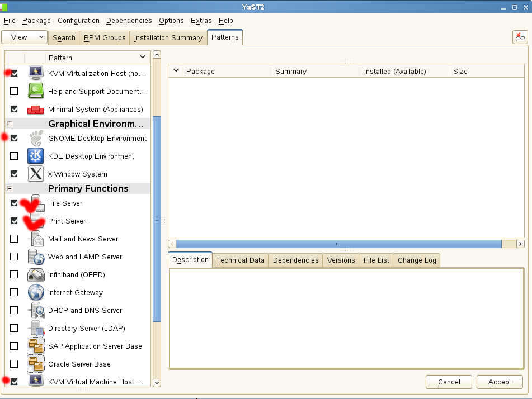Enable Web and LAMP Server checkbox
Image resolution: width=532 pixels, height=399 pixels.
coord(14,256)
